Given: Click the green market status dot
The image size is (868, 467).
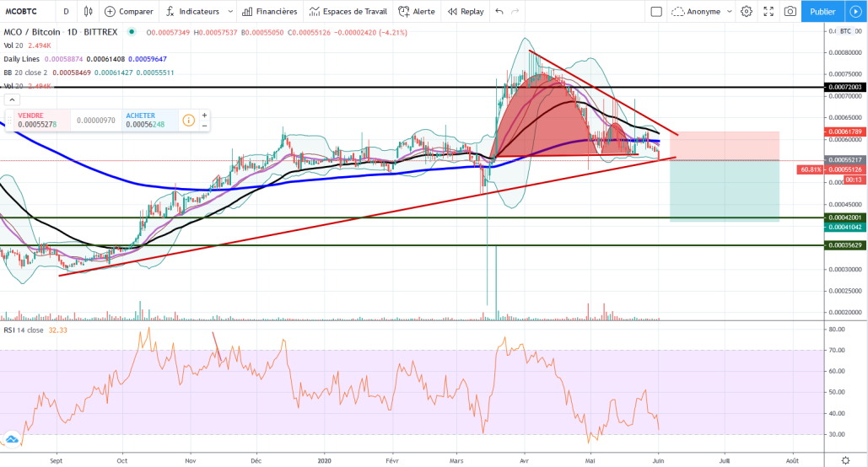Looking at the screenshot, I should (x=132, y=32).
